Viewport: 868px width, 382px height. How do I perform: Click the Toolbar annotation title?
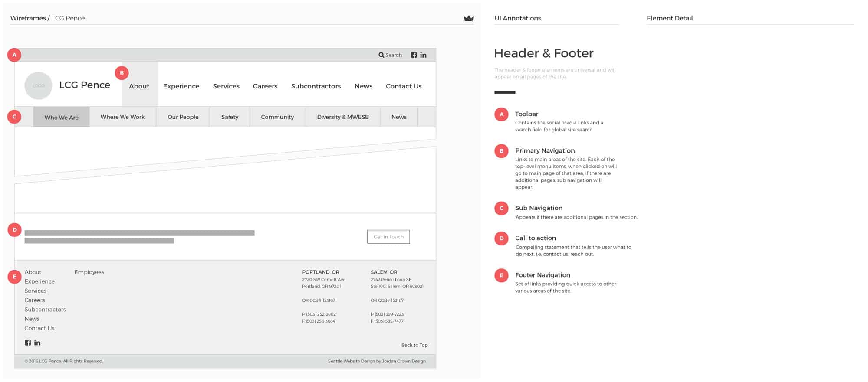coord(526,114)
